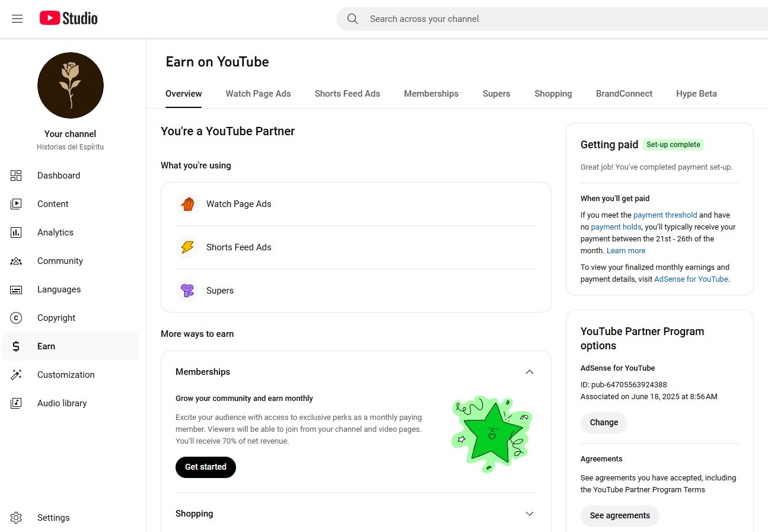768x532 pixels.
Task: Click the Associated on June 18, 2025 text
Action: pos(649,397)
